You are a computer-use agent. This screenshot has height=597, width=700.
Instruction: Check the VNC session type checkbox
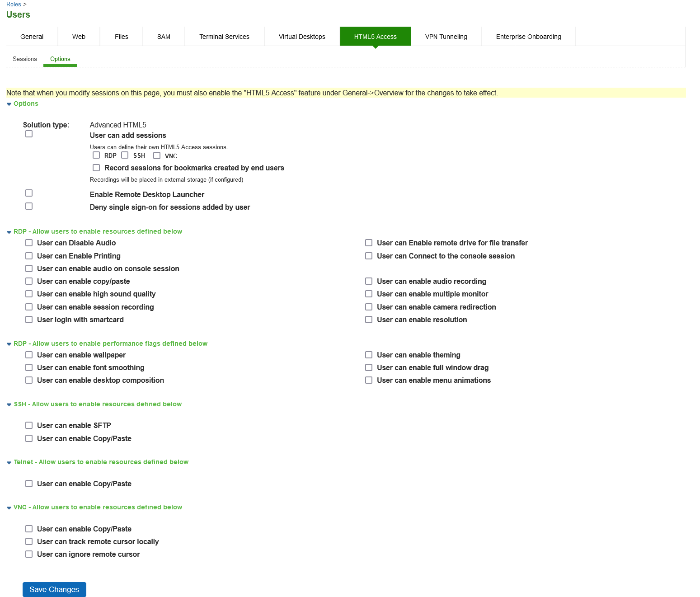pos(157,155)
